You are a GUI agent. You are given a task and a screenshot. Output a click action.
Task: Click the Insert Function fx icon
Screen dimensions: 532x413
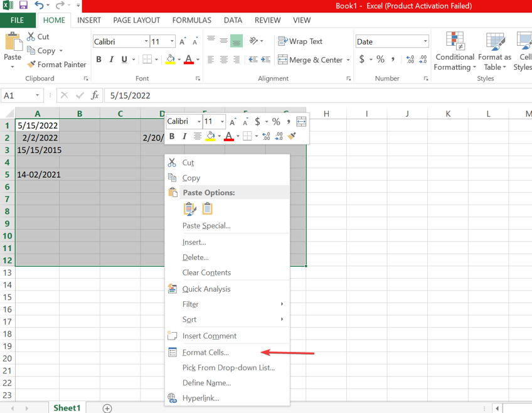pyautogui.click(x=95, y=95)
